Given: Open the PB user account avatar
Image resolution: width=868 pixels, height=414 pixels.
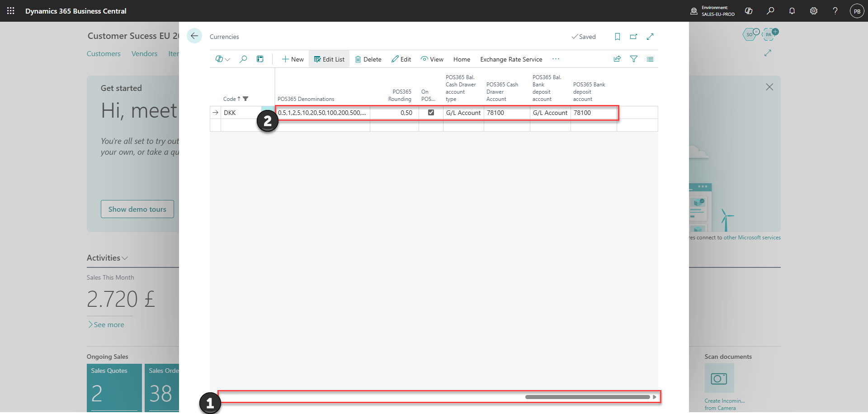Looking at the screenshot, I should [857, 11].
